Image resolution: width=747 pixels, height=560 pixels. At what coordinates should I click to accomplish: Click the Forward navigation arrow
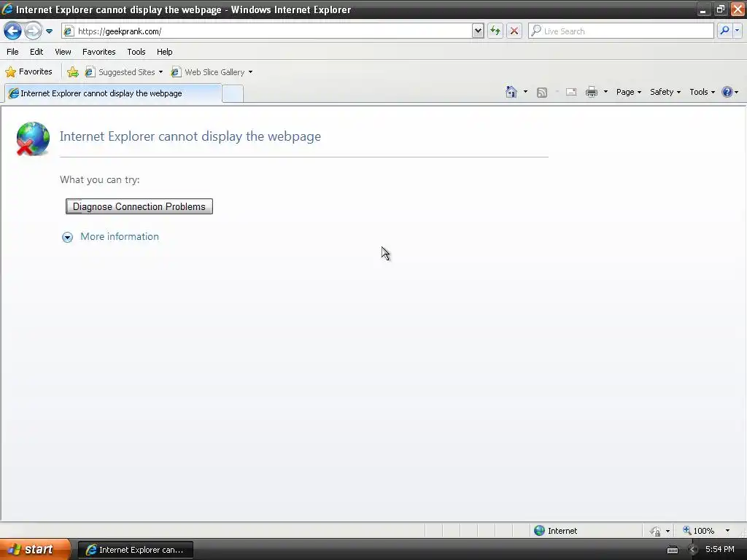coord(33,31)
